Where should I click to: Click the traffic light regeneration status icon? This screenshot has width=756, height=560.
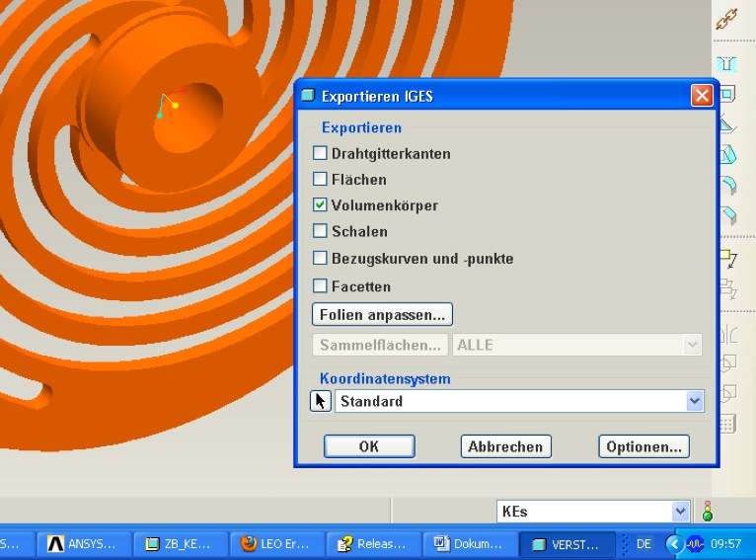[708, 511]
